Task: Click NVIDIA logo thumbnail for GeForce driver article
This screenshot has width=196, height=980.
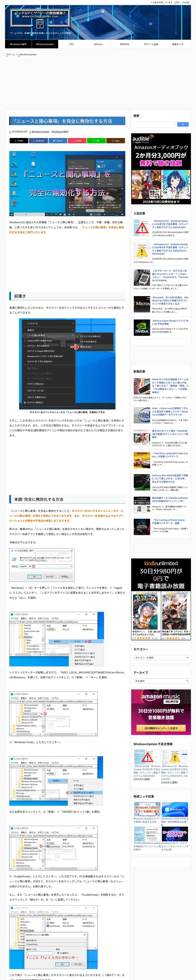Action: [x=142, y=327]
